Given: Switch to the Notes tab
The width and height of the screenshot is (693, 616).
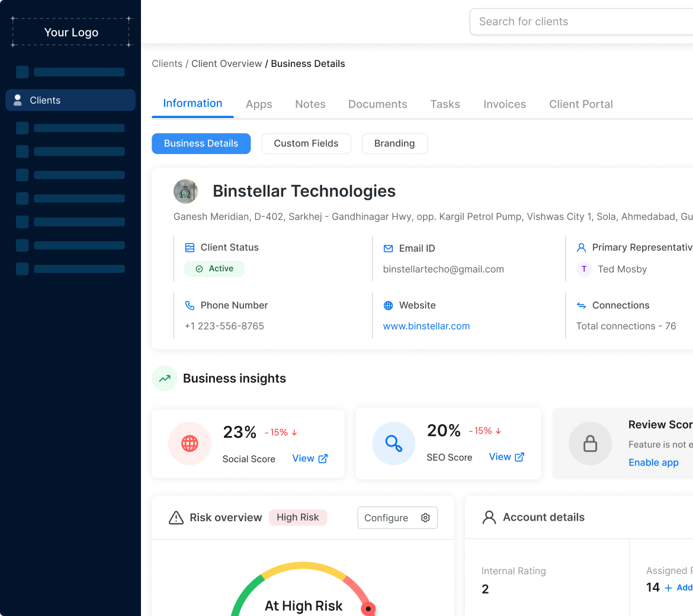Looking at the screenshot, I should (x=310, y=104).
